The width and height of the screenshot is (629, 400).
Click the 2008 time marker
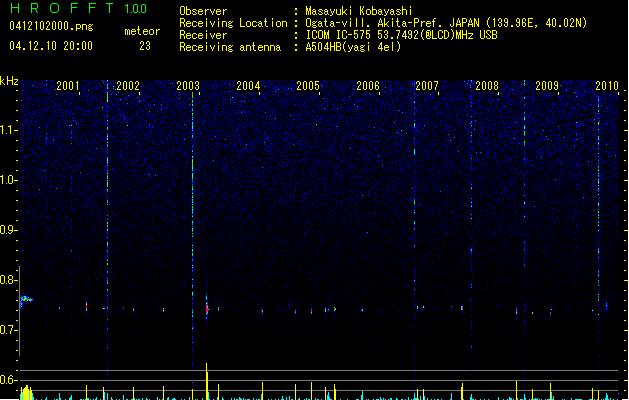click(487, 85)
